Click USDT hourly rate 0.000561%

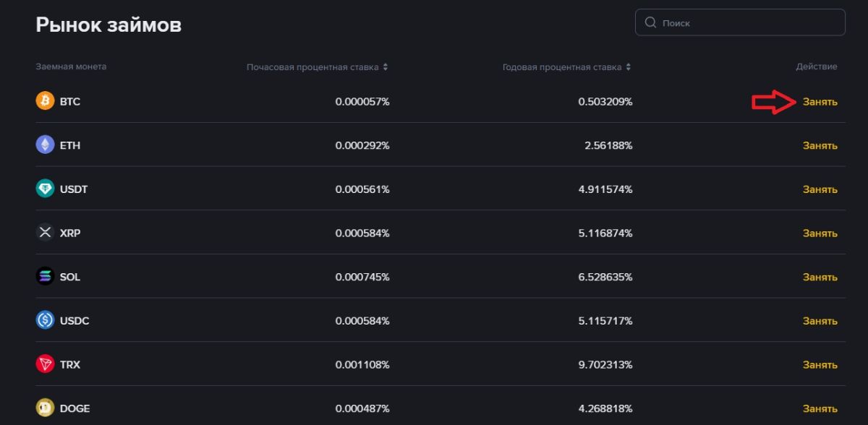[x=362, y=189]
